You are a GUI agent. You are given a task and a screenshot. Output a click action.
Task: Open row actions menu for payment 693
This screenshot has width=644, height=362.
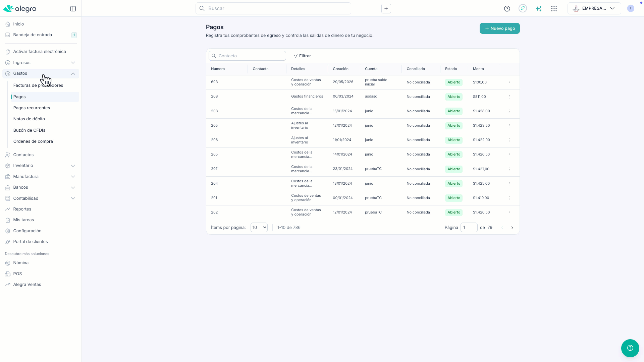tap(510, 82)
